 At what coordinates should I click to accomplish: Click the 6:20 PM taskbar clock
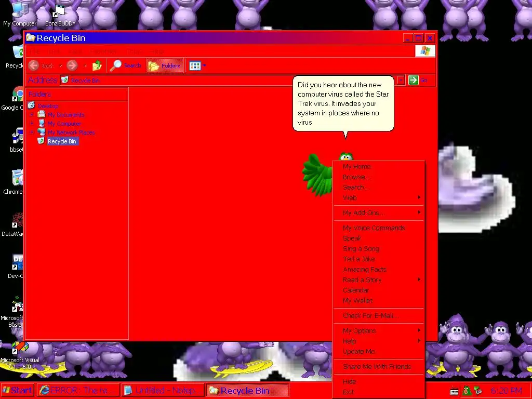[x=506, y=391]
